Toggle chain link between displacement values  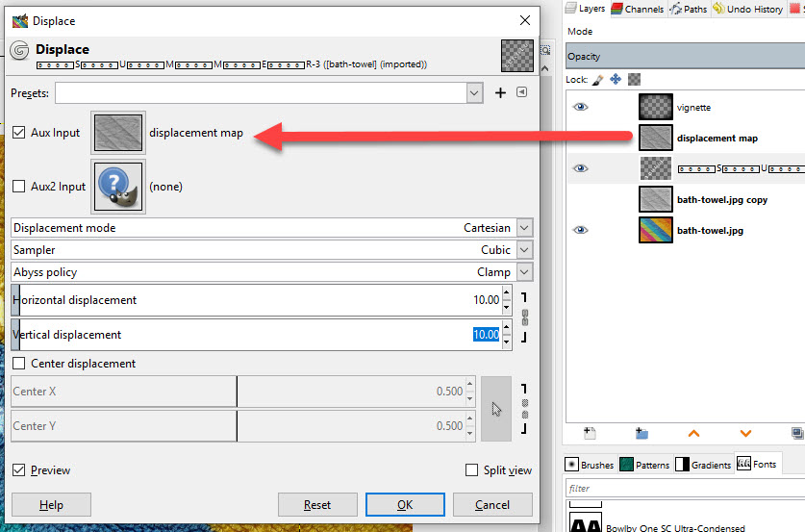[525, 317]
